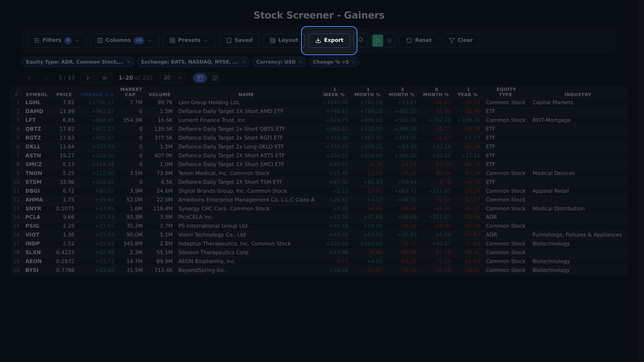Pause refresh using the pause icon

point(389,40)
